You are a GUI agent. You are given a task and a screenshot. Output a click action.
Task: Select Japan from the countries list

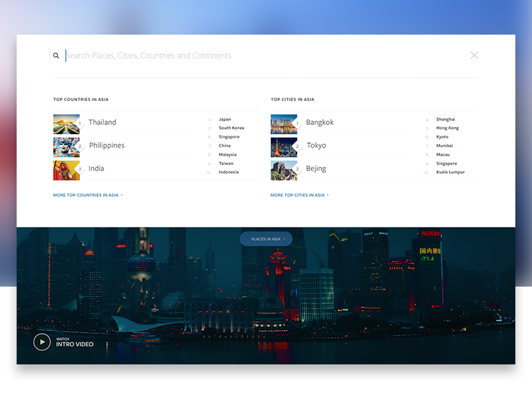225,119
